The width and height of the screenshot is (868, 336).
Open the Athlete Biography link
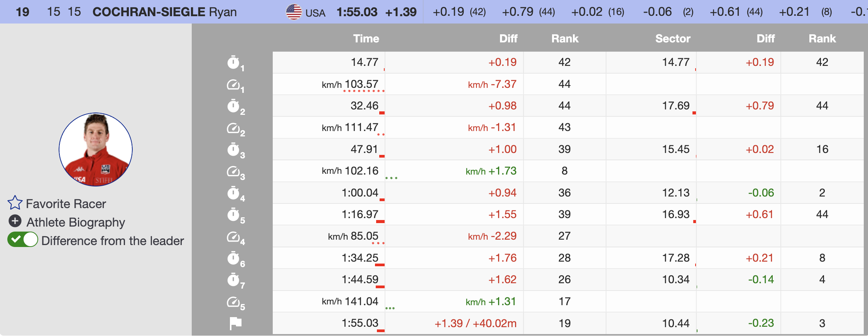(x=76, y=222)
